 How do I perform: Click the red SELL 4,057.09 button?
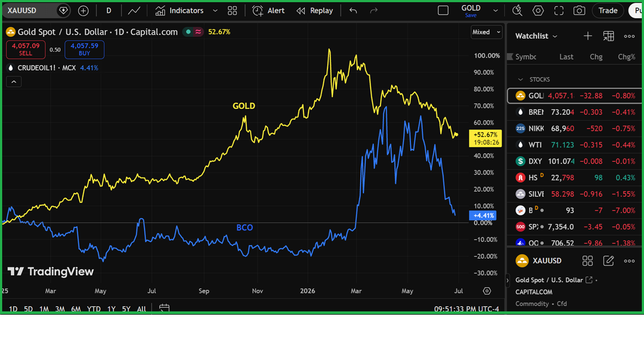tap(26, 49)
